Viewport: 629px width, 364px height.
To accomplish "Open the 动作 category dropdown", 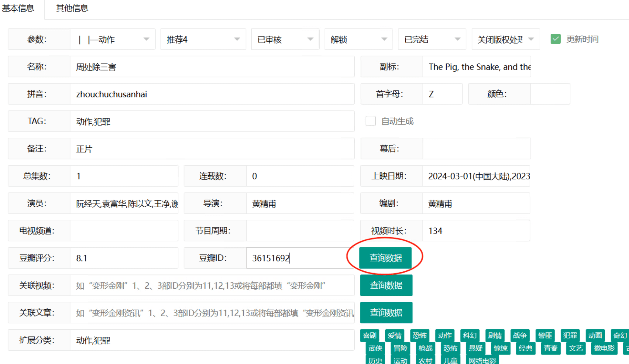I will [x=112, y=39].
